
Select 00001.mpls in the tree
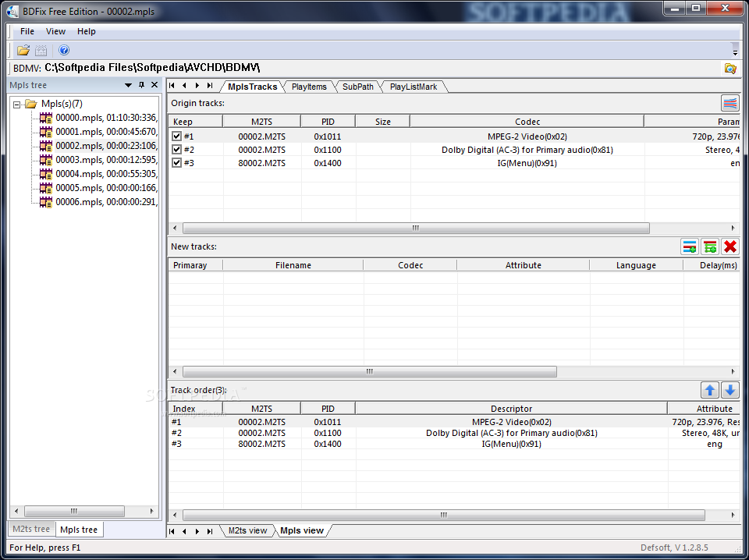click(106, 132)
